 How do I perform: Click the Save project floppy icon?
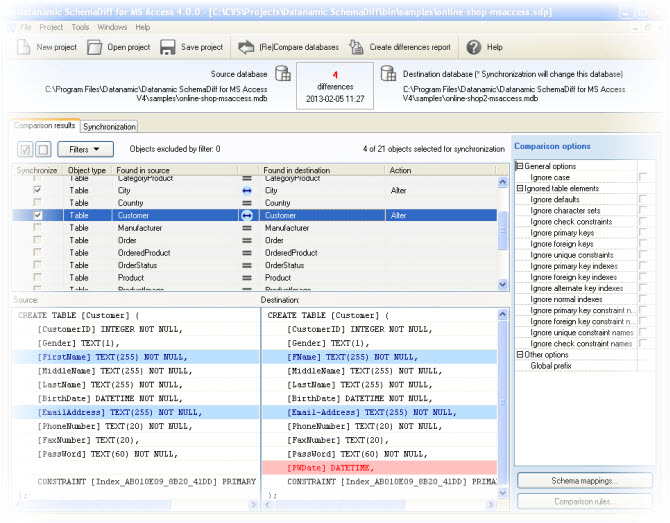point(168,47)
